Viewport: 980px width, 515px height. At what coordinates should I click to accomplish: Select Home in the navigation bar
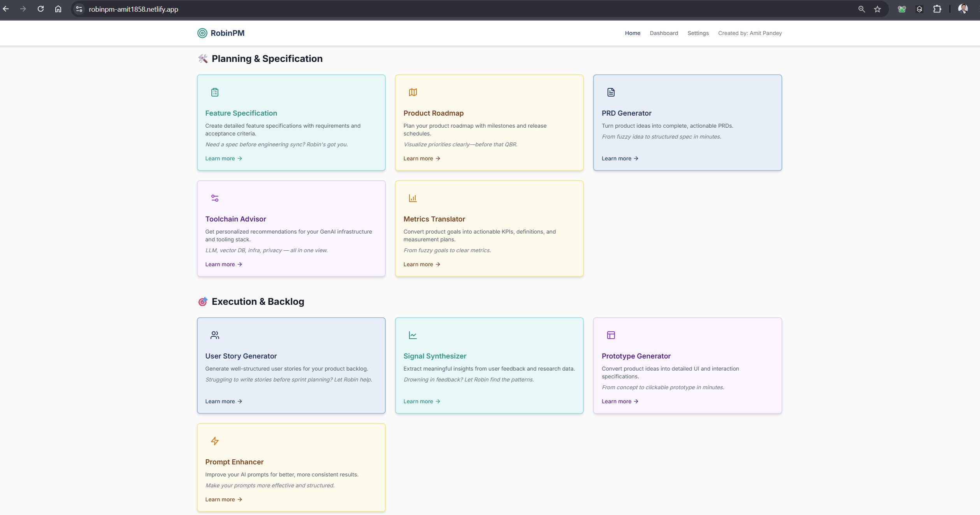point(632,33)
